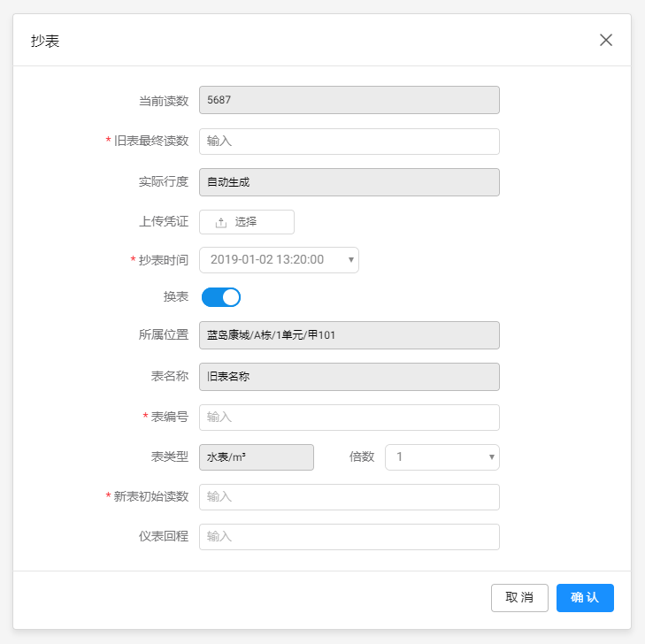The image size is (645, 644).
Task: Click the 换表 label text
Action: click(x=176, y=297)
